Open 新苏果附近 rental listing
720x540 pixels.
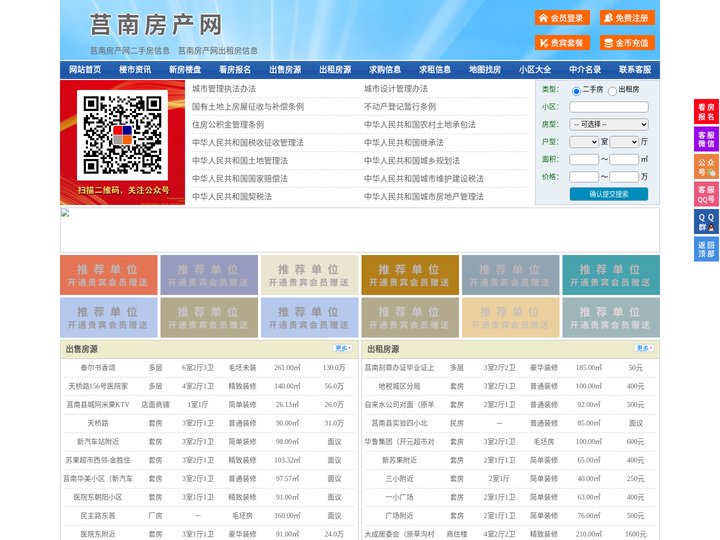(x=399, y=460)
